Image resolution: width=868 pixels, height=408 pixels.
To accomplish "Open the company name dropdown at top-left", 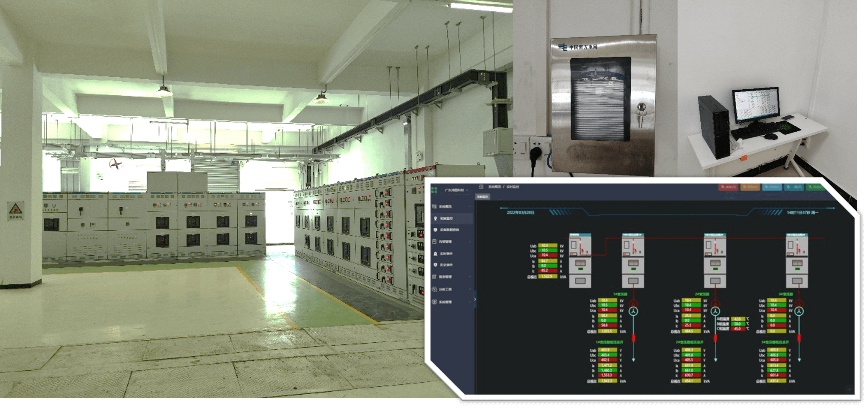I will coord(456,190).
